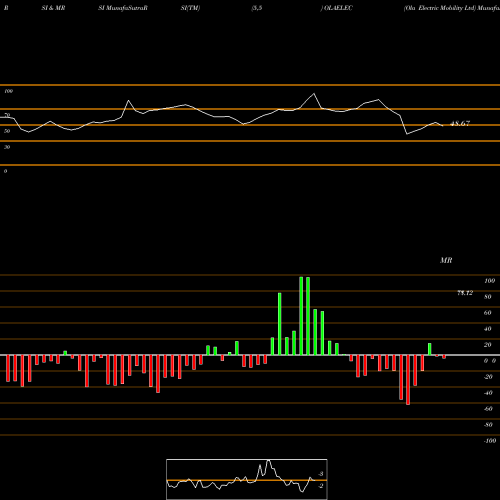Click the 60 label on MR axis
The height and width of the screenshot is (500, 500).
click(x=488, y=313)
